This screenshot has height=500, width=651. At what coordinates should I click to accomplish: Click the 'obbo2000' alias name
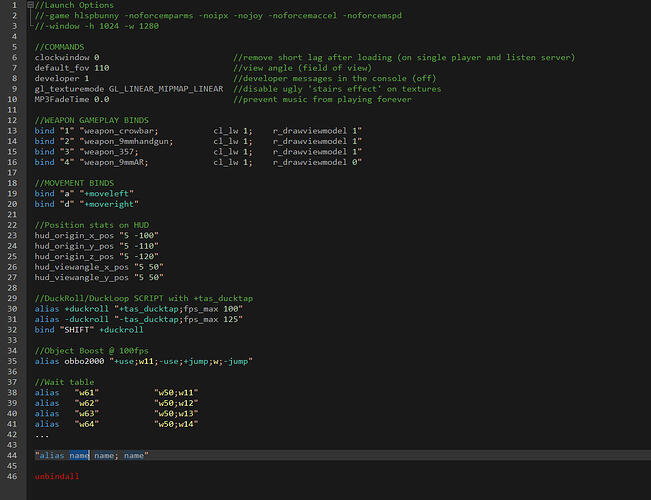point(84,361)
